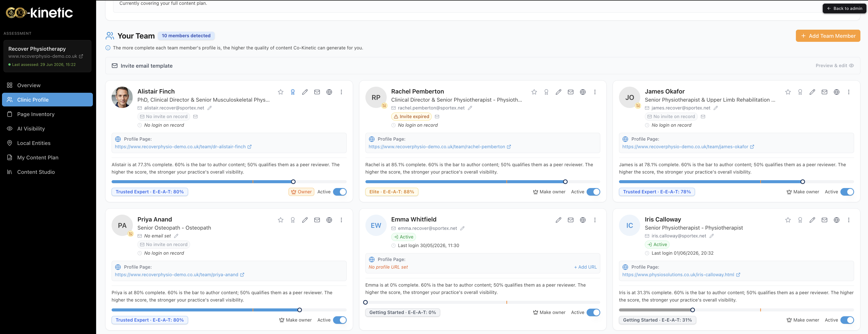
Task: Make Rachel Pemberton the owner
Action: (x=549, y=192)
